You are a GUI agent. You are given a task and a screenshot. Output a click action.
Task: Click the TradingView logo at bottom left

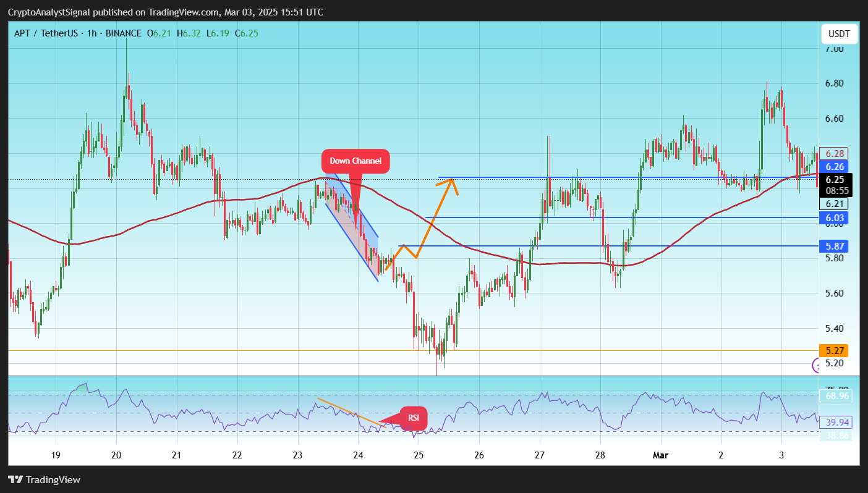(x=44, y=479)
